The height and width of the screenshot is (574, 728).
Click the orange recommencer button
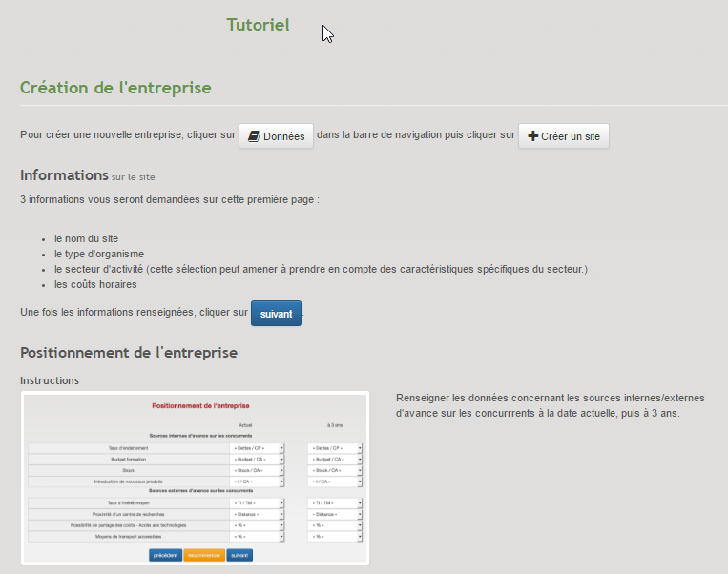pos(204,555)
